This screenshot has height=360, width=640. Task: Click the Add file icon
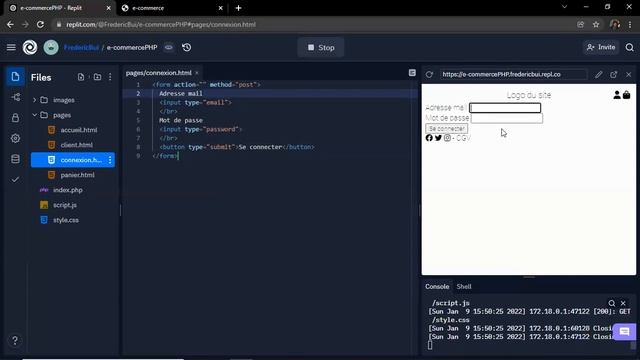(x=81, y=77)
